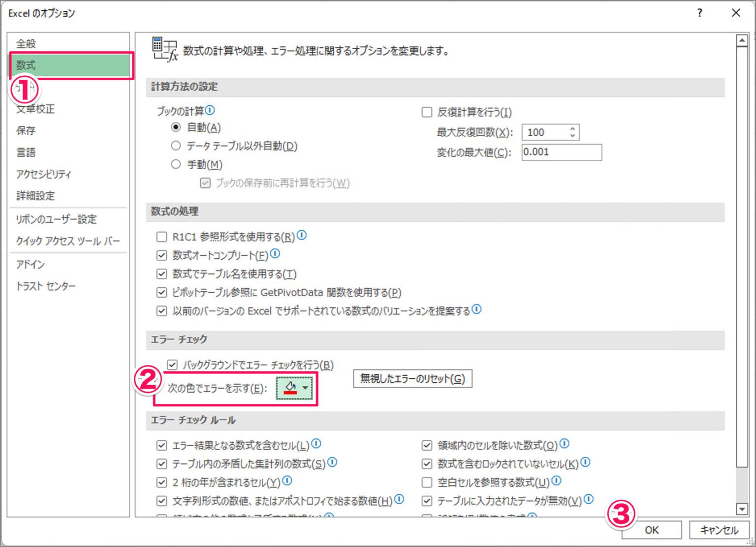Click info icon beside 2 桁の年が含まれるセル
Screen dimensions: 756x547
287,481
